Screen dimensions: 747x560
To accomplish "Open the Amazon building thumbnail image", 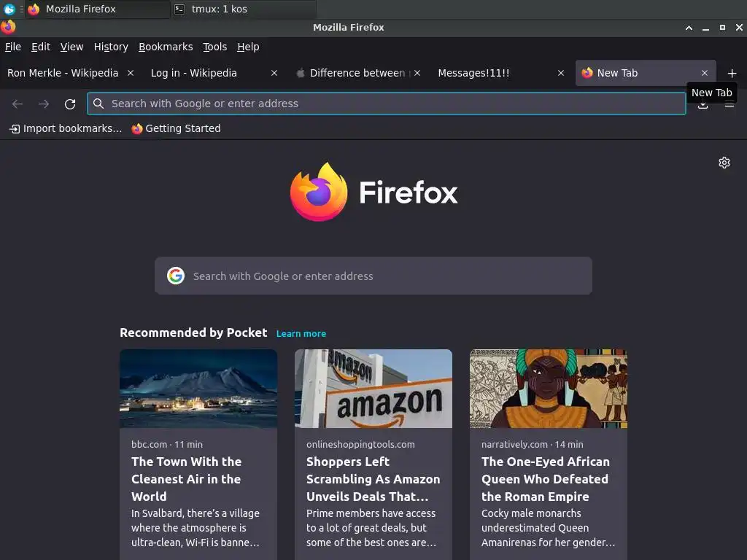I will coord(373,389).
